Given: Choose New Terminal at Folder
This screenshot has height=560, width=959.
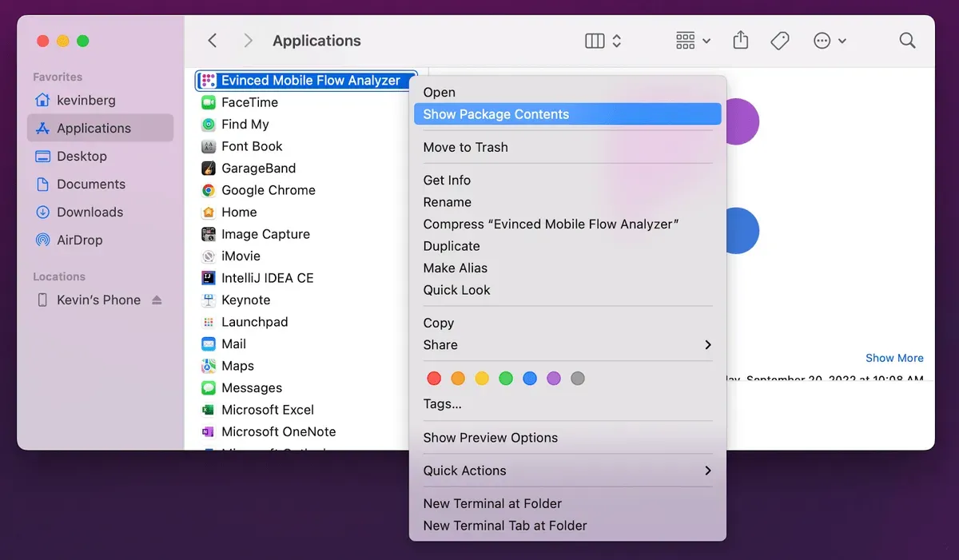Looking at the screenshot, I should pos(567,504).
